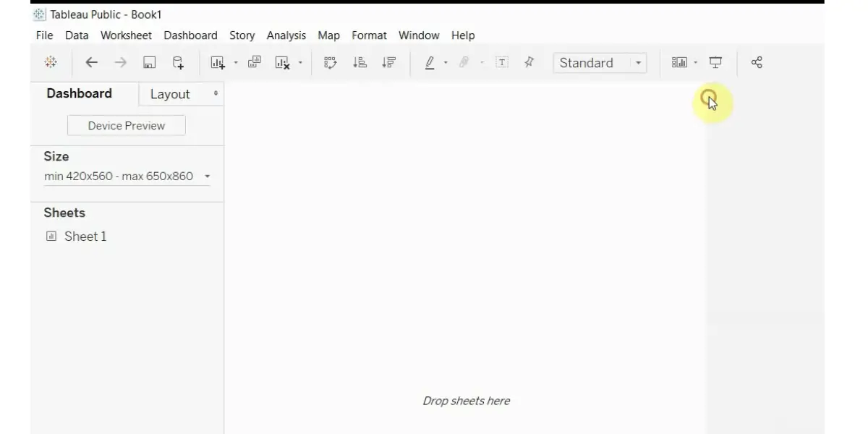The height and width of the screenshot is (434, 868).
Task: Click the pane switcher arrows beside Layout
Action: 216,93
